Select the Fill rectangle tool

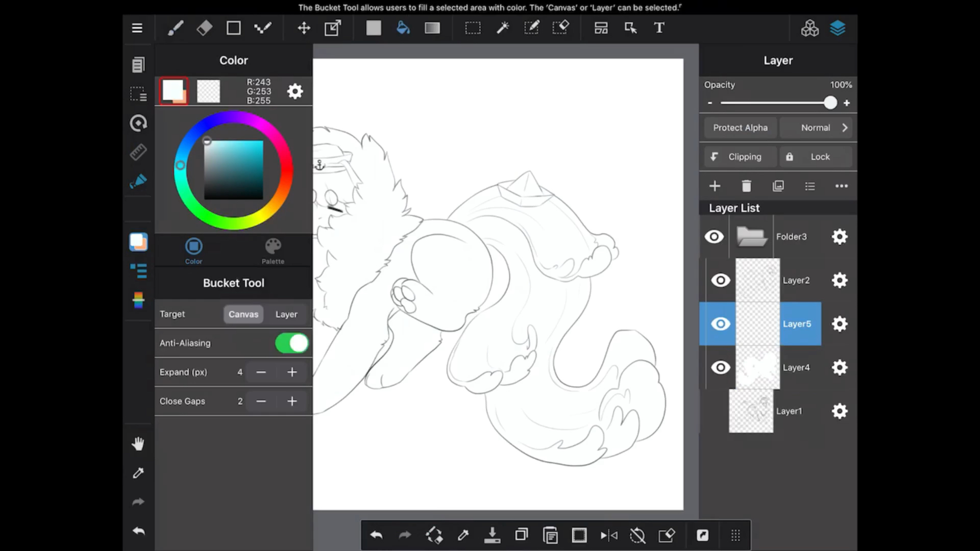tap(374, 28)
